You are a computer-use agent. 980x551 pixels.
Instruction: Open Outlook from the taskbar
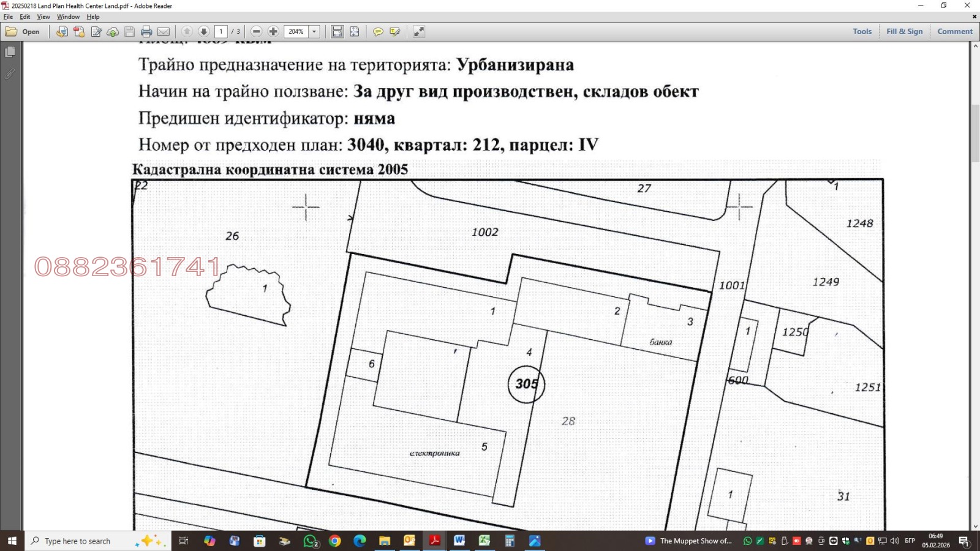409,541
